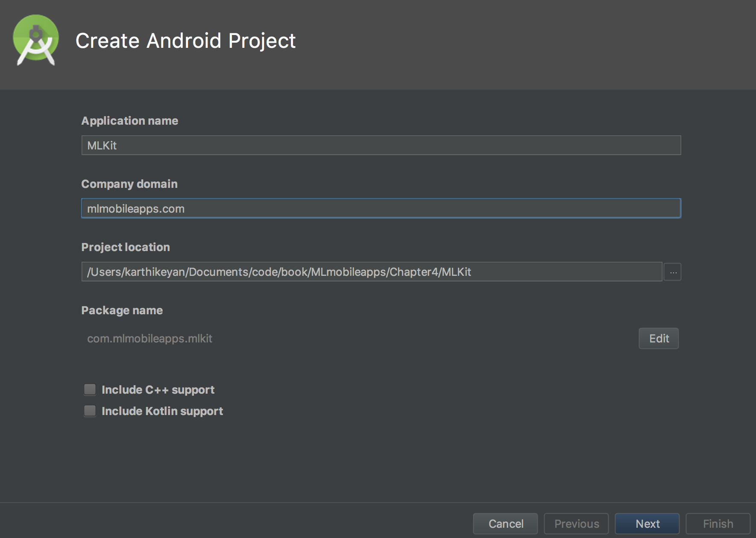Viewport: 756px width, 538px height.
Task: Click the Android Studio logo icon
Action: (36, 41)
